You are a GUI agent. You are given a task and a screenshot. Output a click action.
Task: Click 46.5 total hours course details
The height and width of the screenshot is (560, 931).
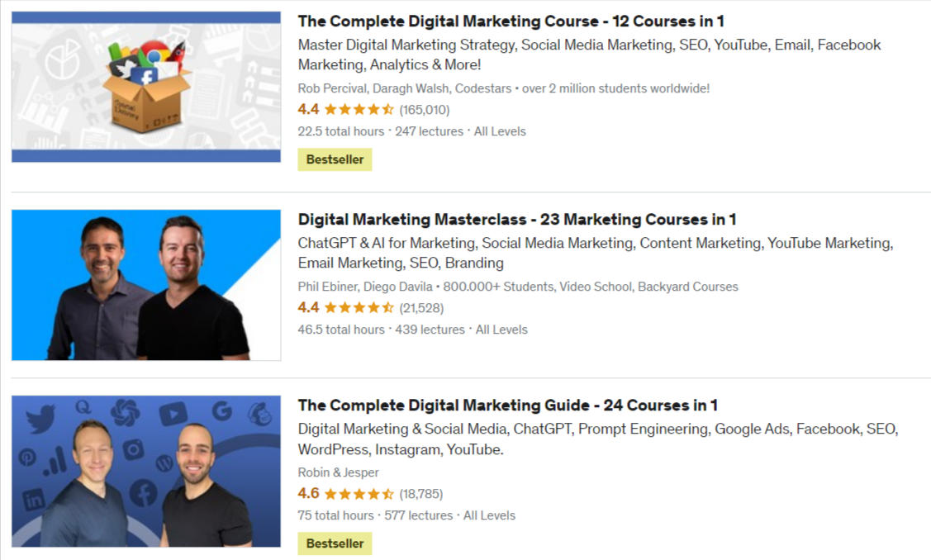(413, 330)
